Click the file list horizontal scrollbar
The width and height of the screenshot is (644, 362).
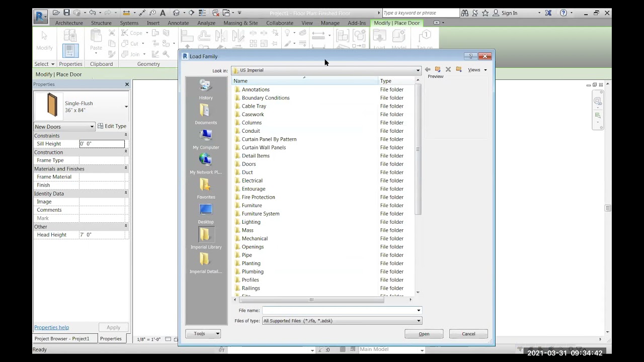[311, 300]
